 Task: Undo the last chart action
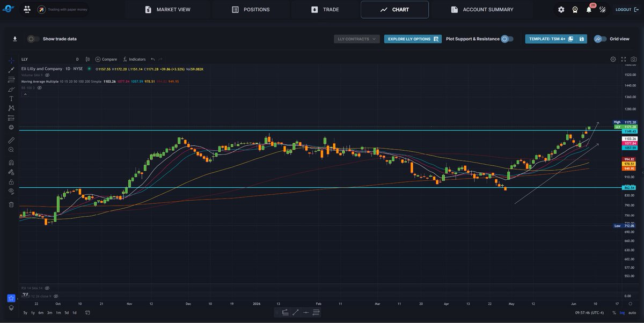tap(153, 59)
